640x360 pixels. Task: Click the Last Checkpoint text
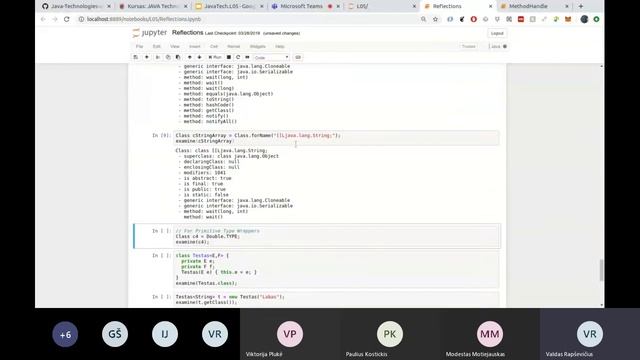pyautogui.click(x=232, y=33)
